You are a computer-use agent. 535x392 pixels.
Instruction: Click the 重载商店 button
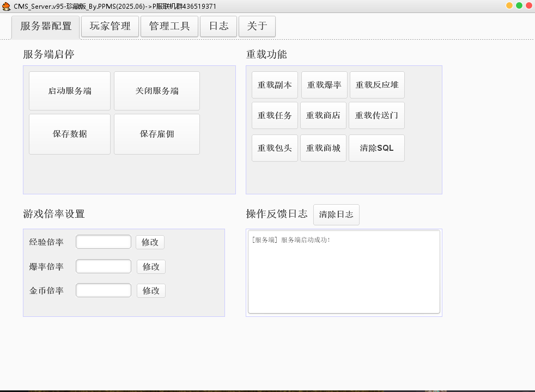click(x=323, y=115)
